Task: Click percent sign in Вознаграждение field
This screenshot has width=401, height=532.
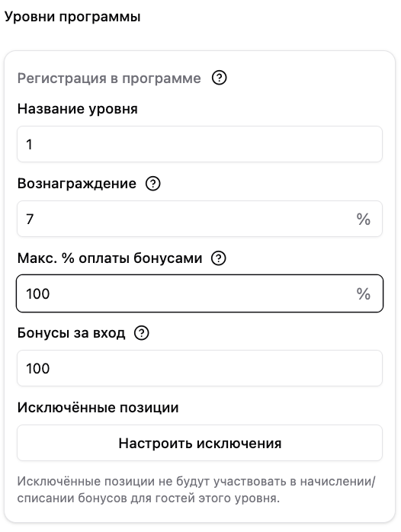Action: (x=364, y=220)
